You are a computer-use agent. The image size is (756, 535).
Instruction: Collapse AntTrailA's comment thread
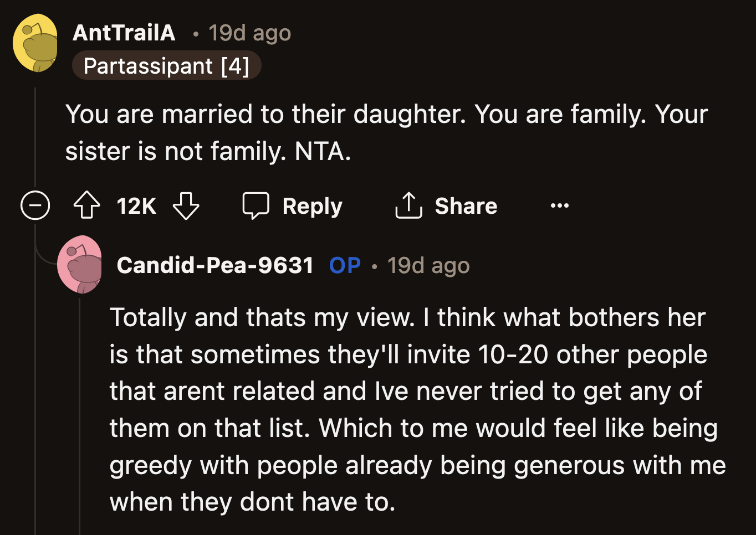point(35,205)
